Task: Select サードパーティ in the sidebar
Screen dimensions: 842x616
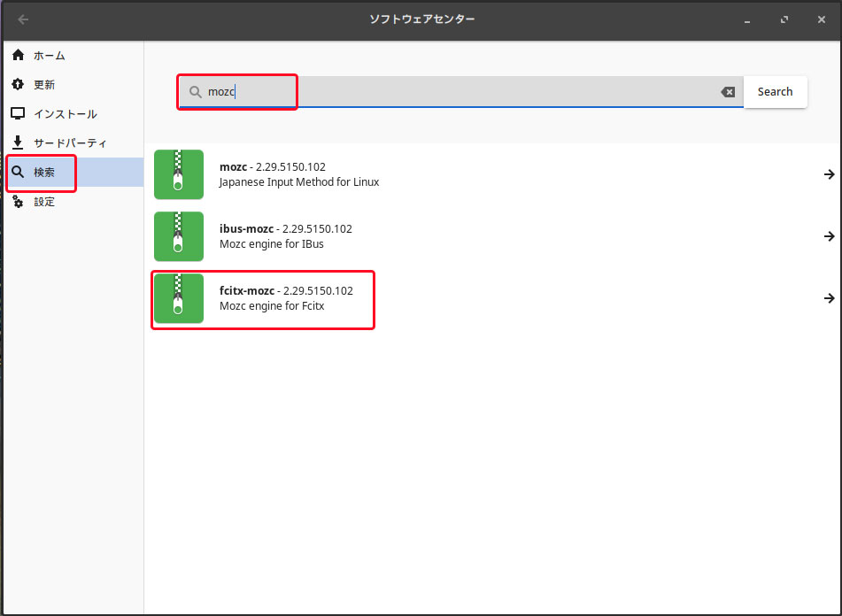Action: pos(70,143)
